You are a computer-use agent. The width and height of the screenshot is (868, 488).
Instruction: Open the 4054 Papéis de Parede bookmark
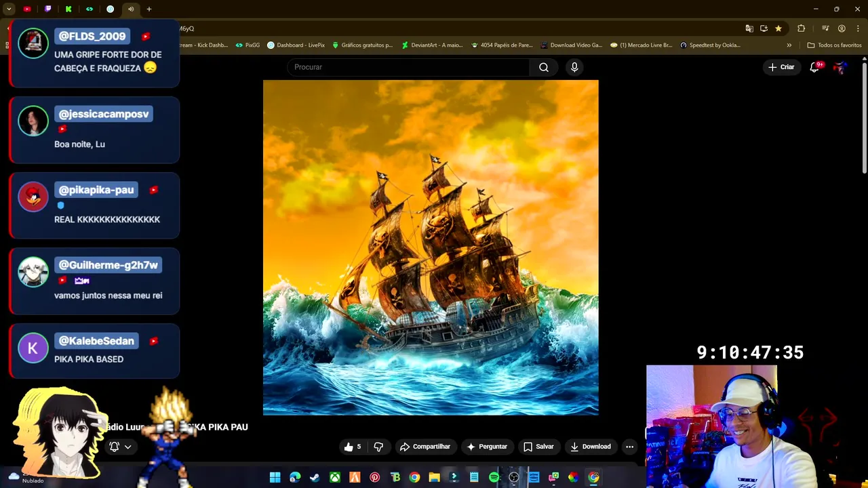pyautogui.click(x=502, y=45)
